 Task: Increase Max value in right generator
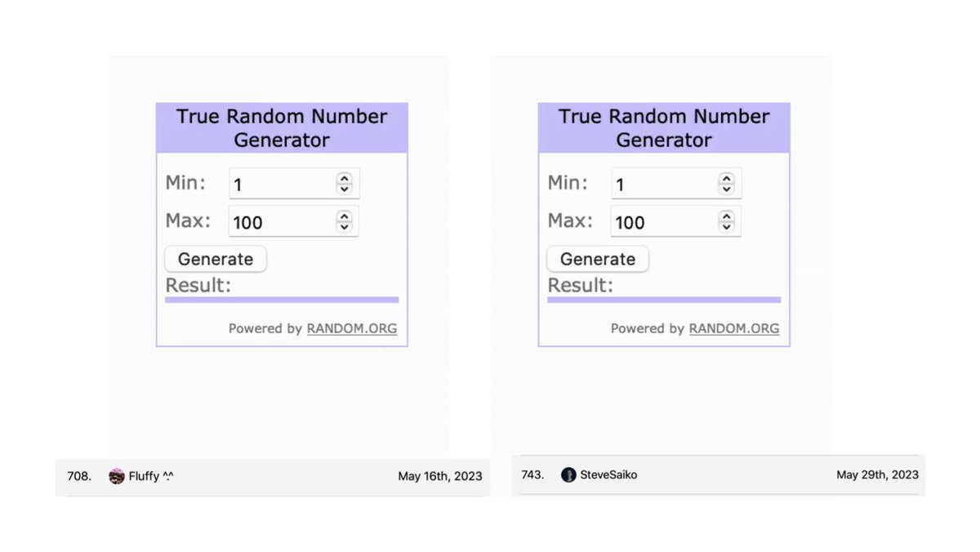pos(727,216)
